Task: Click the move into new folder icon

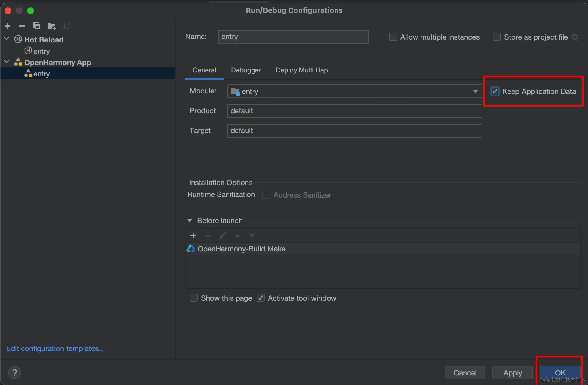Action: pos(52,26)
